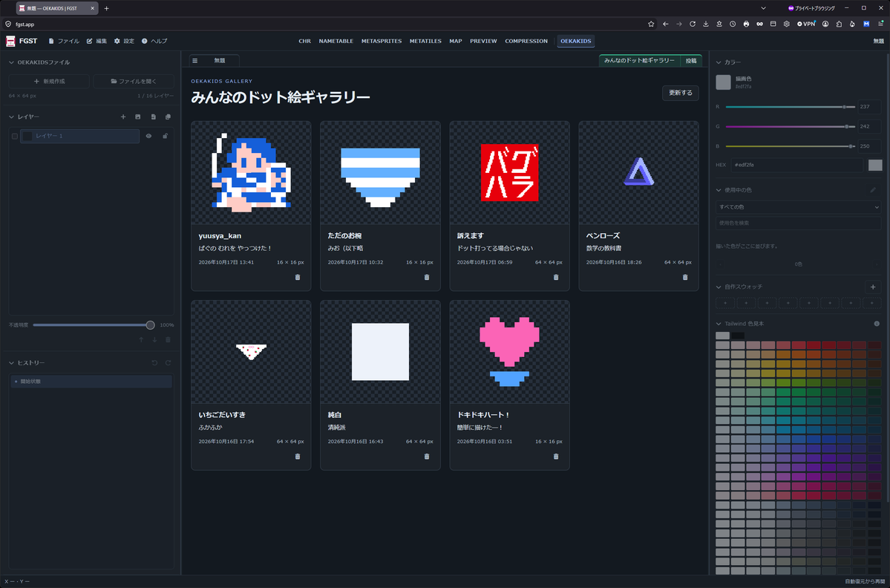Viewport: 890px width, 588px height.
Task: Switch to the METASPRITES tab
Action: (x=382, y=41)
